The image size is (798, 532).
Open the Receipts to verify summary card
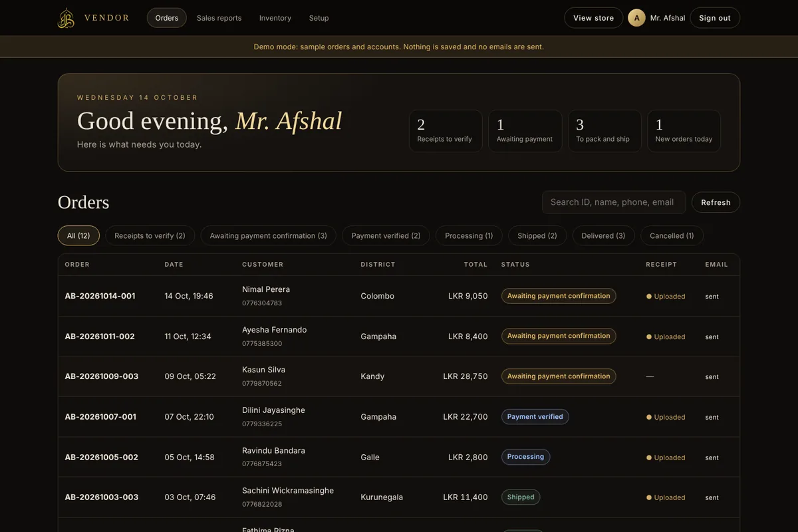(x=446, y=131)
